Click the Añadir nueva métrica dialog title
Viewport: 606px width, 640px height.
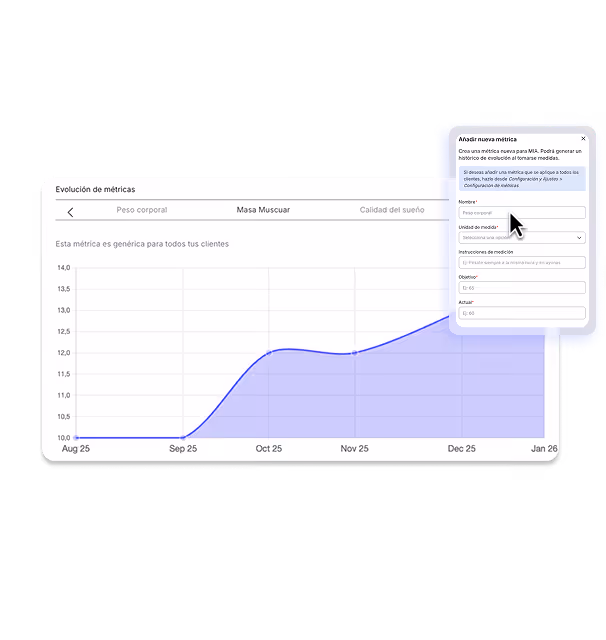(x=487, y=139)
